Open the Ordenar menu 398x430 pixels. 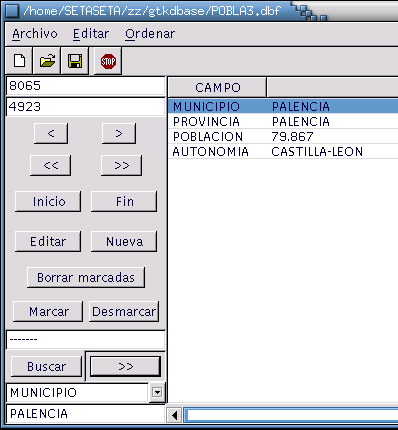[x=150, y=34]
